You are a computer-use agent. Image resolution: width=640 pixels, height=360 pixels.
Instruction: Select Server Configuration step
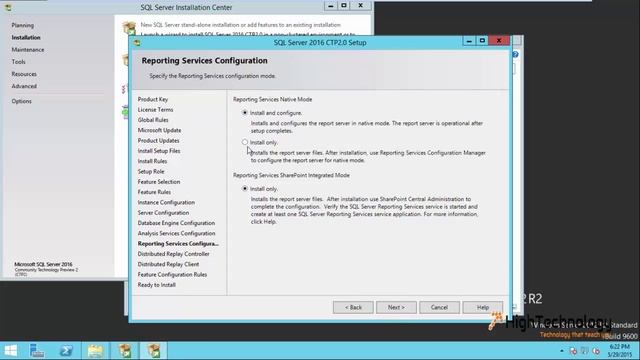point(163,213)
